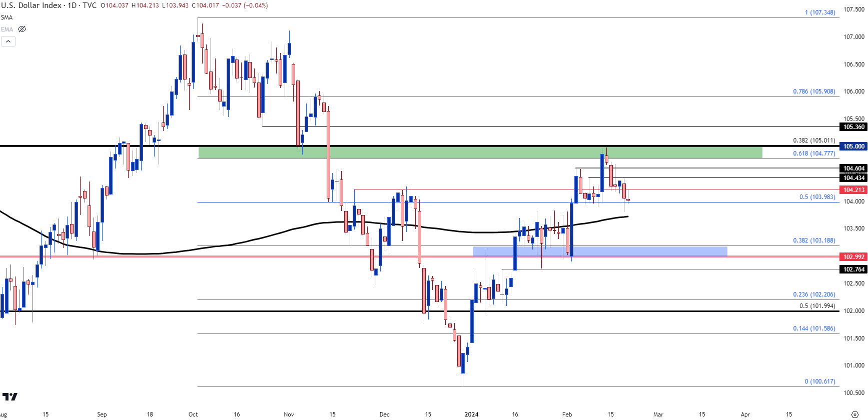Open chart settings gear on time axis
Image resolution: width=868 pixels, height=420 pixels.
pos(854,414)
